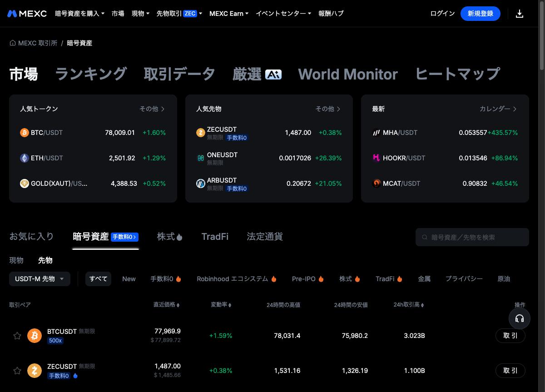The image size is (545, 392).
Task: Click MEXC 取引所 breadcrumb link
Action: coord(38,43)
